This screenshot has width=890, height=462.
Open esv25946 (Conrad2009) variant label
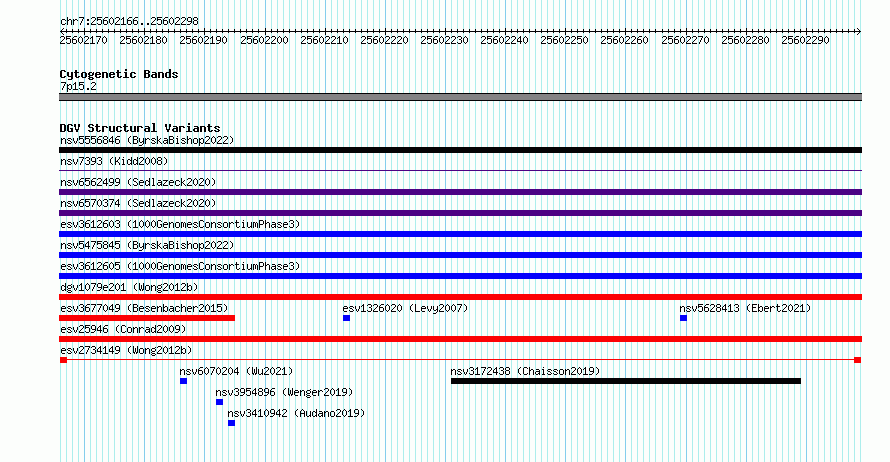click(x=123, y=329)
